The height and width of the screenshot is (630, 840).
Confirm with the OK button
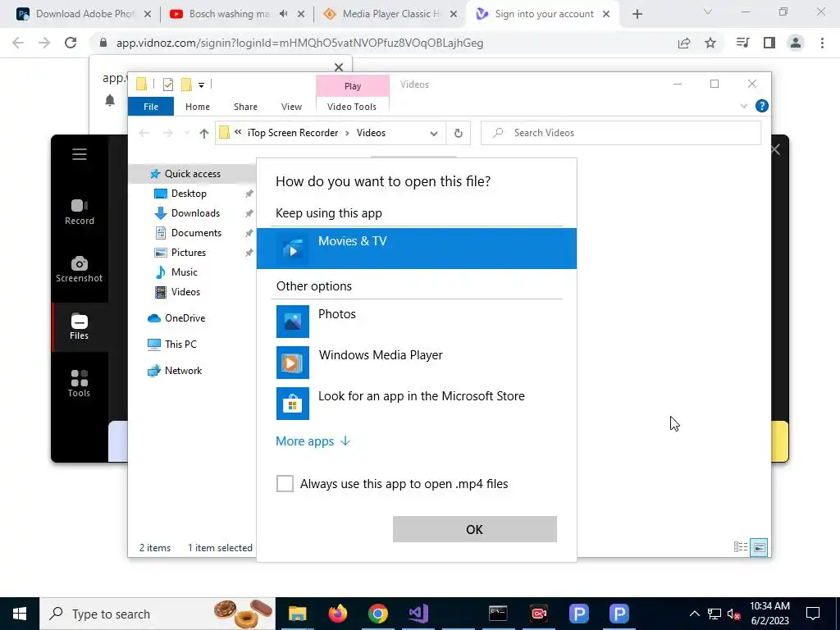pos(475,529)
